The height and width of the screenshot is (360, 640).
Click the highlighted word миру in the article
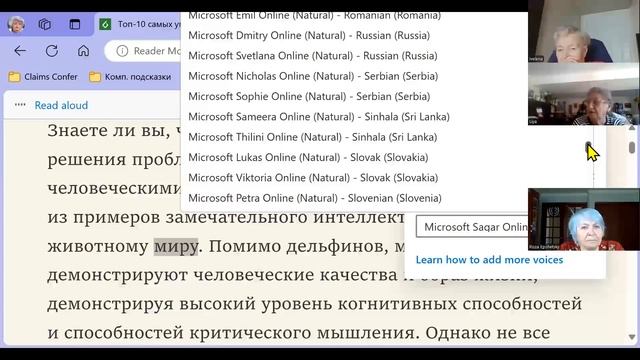click(x=176, y=247)
